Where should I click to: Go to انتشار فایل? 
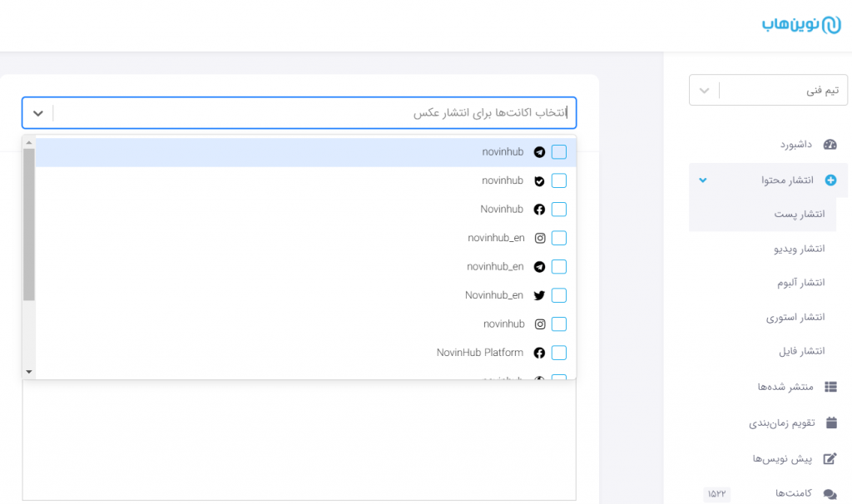click(801, 352)
